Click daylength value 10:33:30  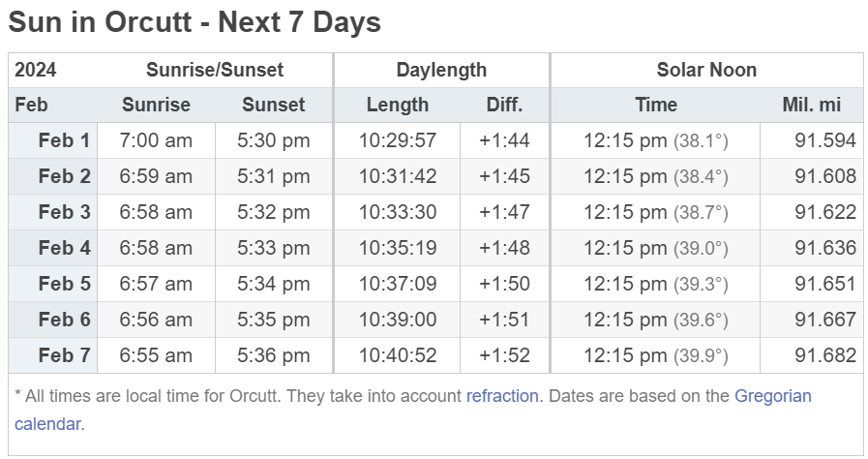(397, 212)
